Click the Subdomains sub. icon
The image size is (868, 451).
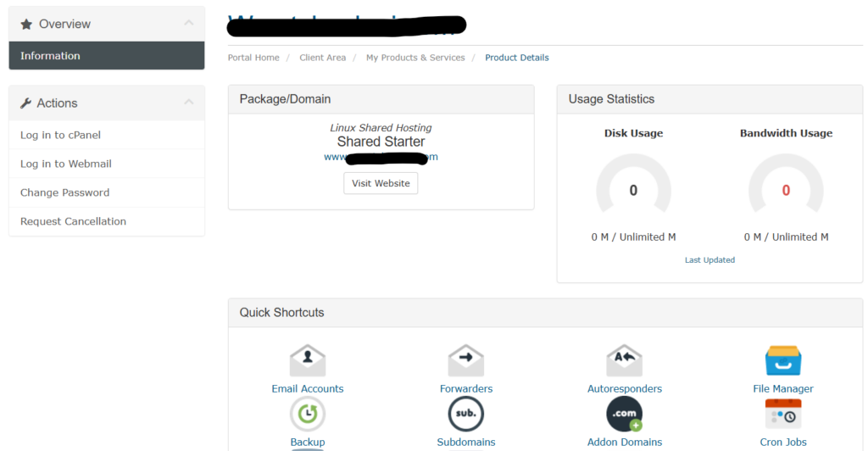[465, 414]
